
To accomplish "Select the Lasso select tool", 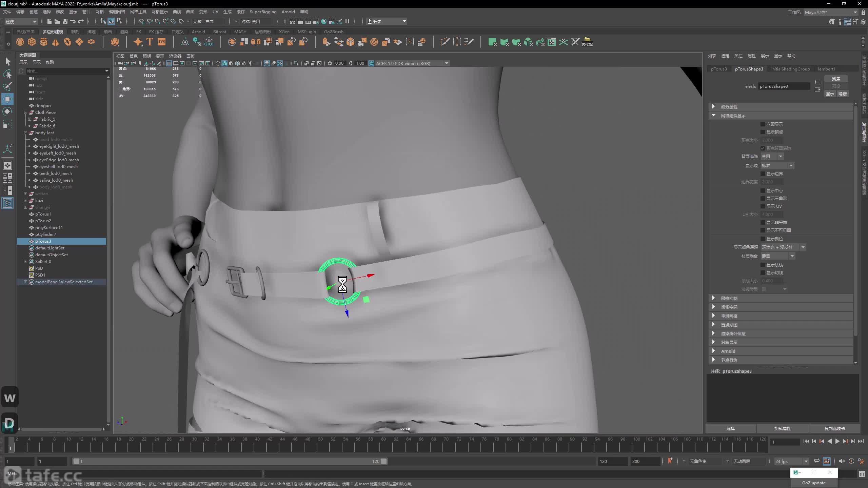I will coord(7,74).
